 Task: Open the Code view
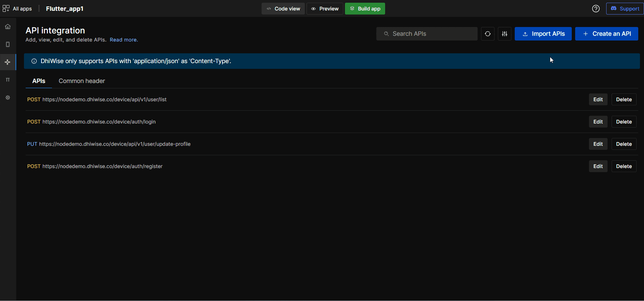[283, 9]
